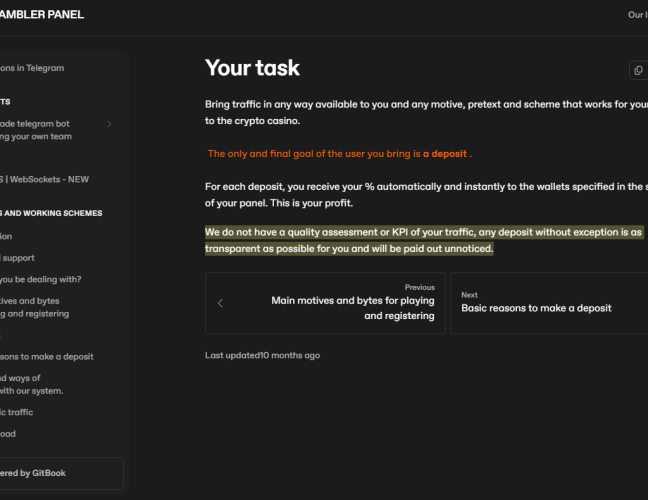Click the orange 'a deposit' bold text
This screenshot has width=648, height=500.
click(x=445, y=154)
